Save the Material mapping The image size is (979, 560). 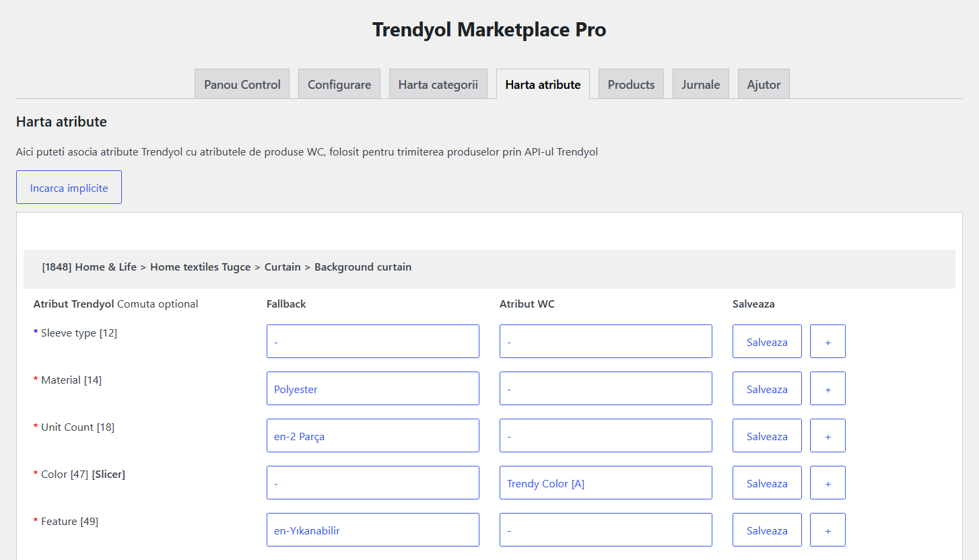(767, 388)
